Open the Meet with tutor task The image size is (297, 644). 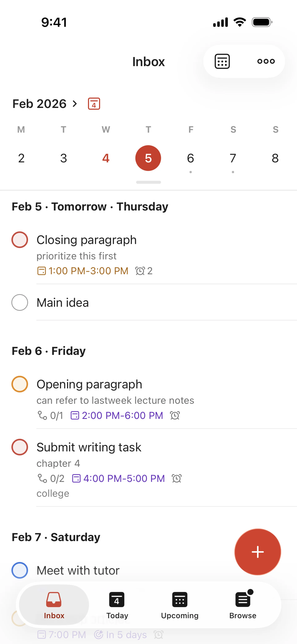(78, 571)
